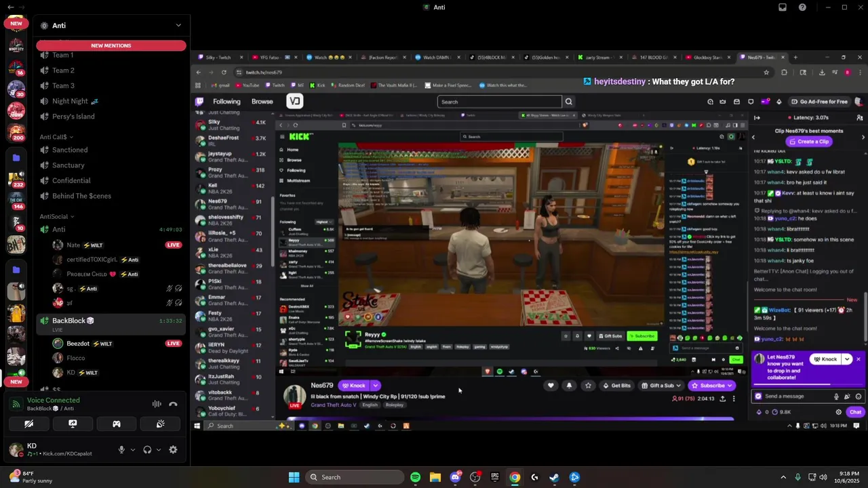
Task: Click the Create a Clip button
Action: click(808, 142)
